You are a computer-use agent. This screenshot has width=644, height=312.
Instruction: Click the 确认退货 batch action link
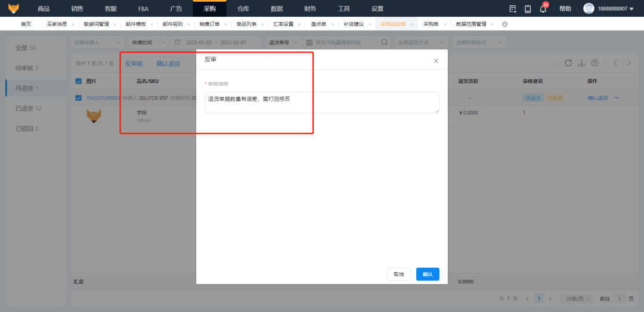(168, 63)
